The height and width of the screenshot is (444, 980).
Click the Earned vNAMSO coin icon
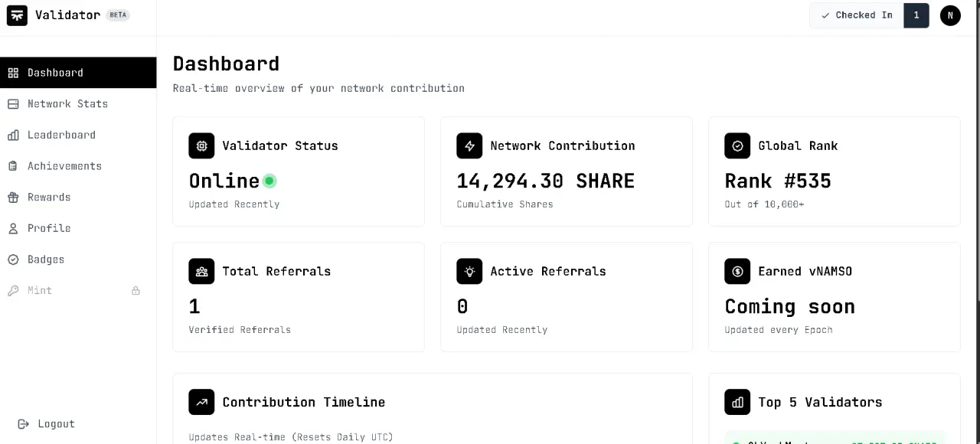click(x=737, y=271)
